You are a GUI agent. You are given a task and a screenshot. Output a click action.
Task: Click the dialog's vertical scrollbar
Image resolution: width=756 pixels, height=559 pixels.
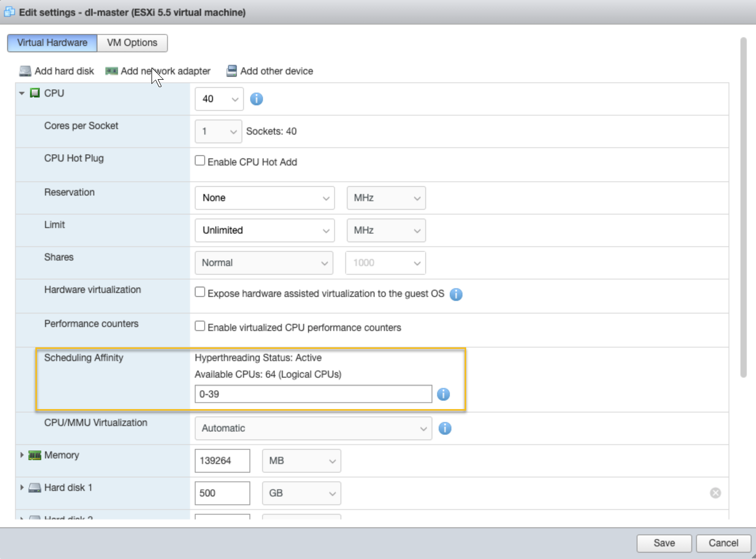point(743,207)
